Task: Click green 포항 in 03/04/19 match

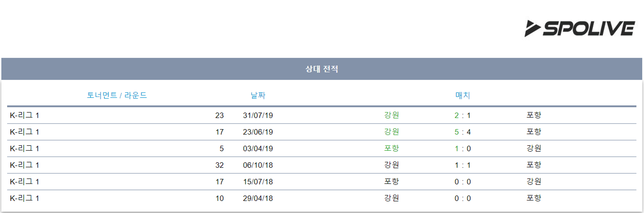Action: [x=392, y=148]
